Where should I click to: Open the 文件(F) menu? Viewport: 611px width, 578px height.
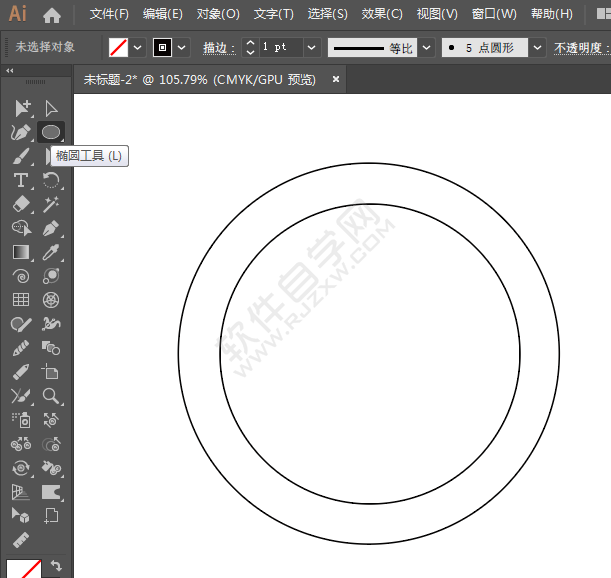click(109, 14)
